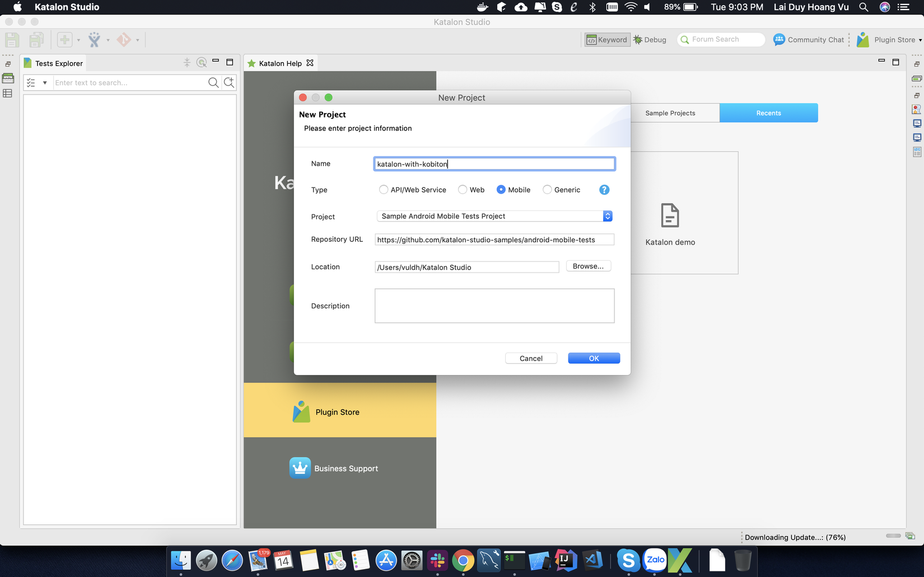Image resolution: width=924 pixels, height=577 pixels.
Task: Open the Katalon Studio menu bar item
Action: click(x=67, y=7)
